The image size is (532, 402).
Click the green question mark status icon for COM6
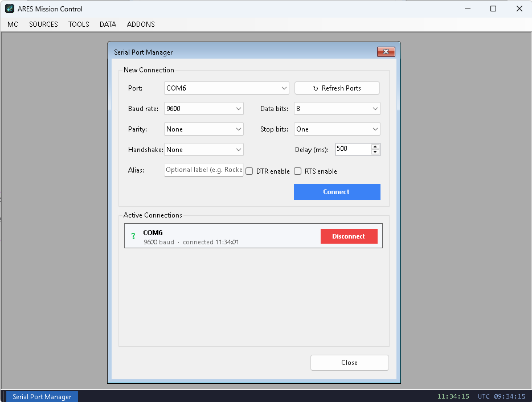133,236
